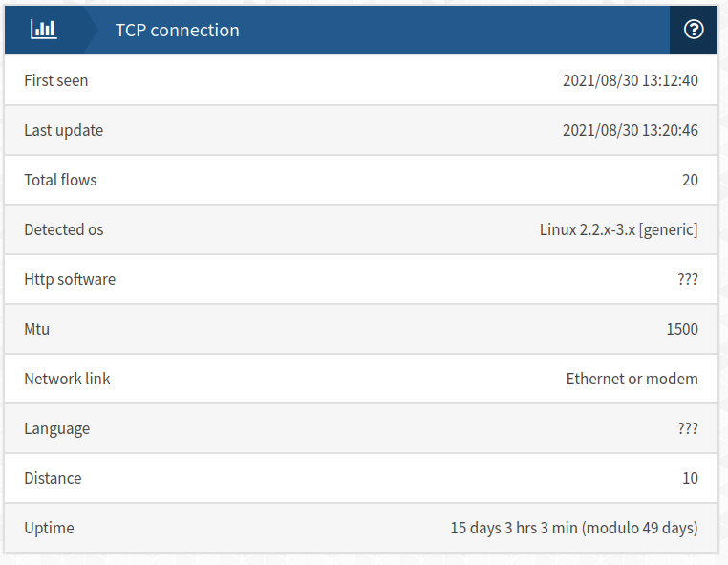This screenshot has width=728, height=565.
Task: Select the Detected os label
Action: pos(64,229)
